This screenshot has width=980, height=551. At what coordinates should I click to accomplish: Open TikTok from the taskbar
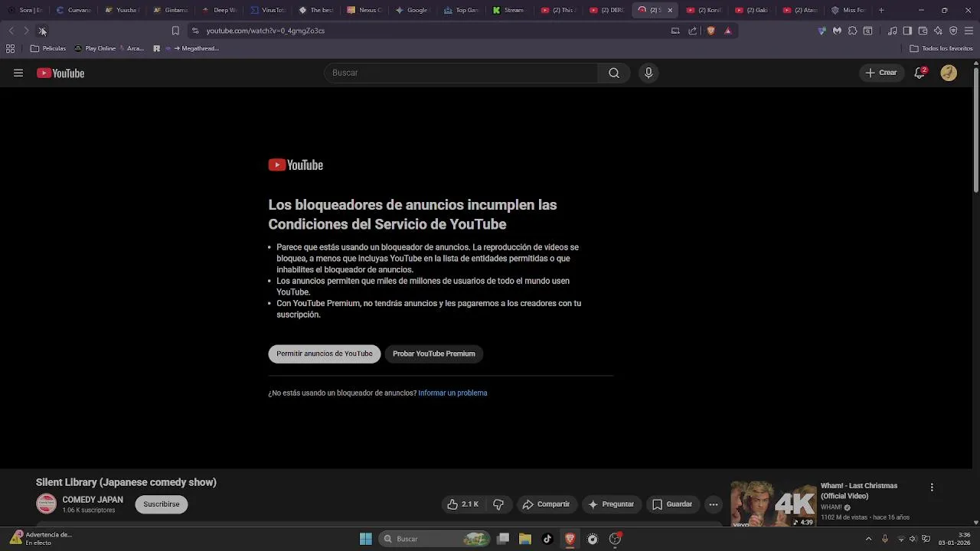tap(547, 539)
